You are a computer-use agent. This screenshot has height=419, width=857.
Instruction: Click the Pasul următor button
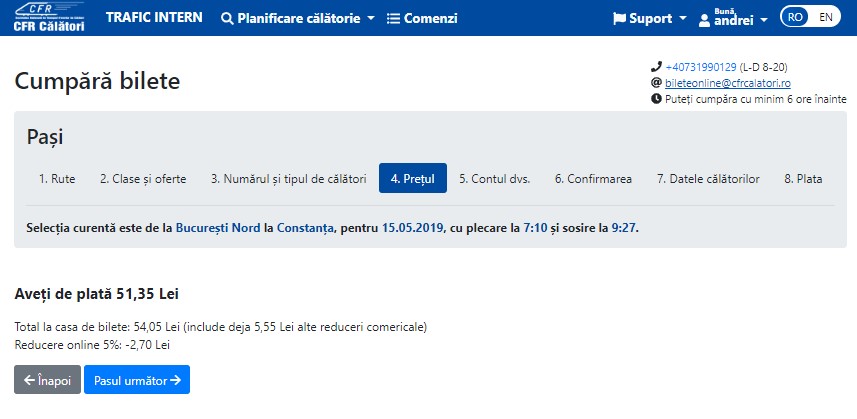point(137,380)
